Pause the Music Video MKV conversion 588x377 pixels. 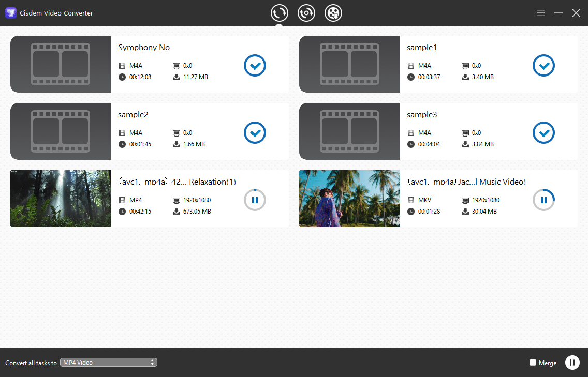[543, 200]
